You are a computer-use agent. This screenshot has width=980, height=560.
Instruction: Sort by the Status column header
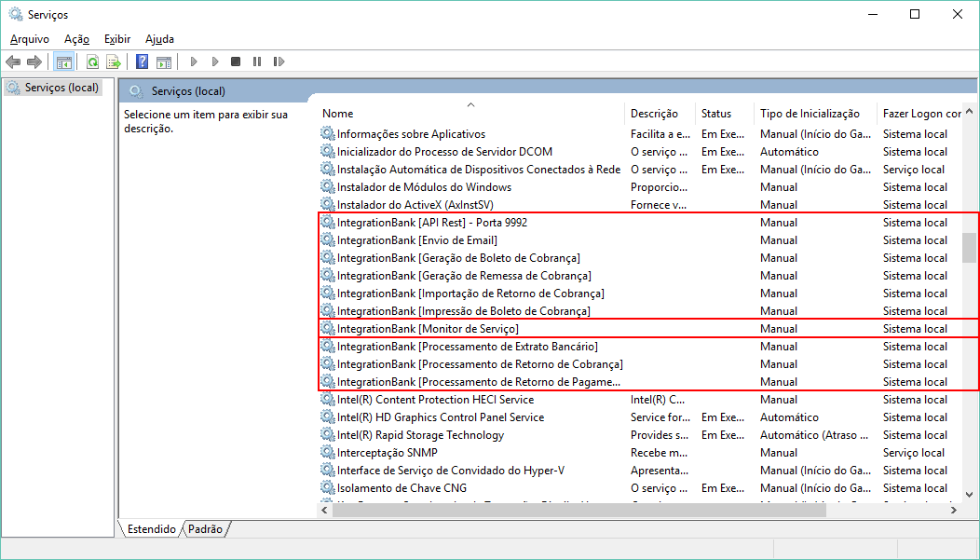724,113
